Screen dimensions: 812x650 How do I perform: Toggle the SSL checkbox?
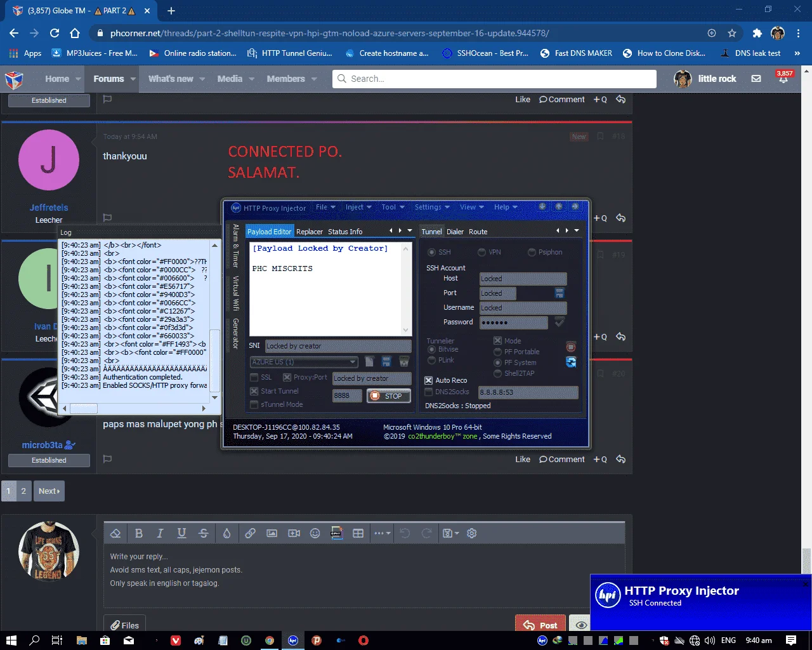pyautogui.click(x=254, y=377)
